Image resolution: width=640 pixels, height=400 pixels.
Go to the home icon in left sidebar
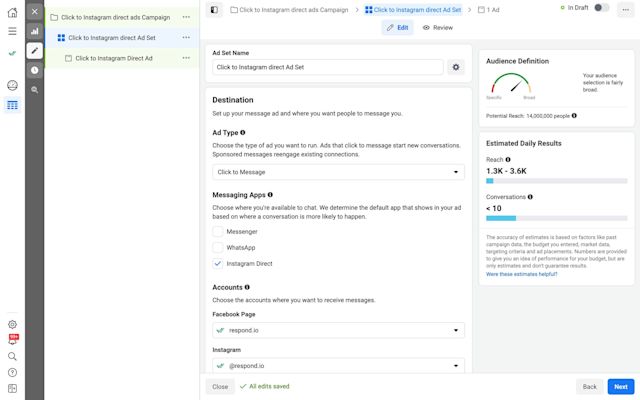[12, 12]
